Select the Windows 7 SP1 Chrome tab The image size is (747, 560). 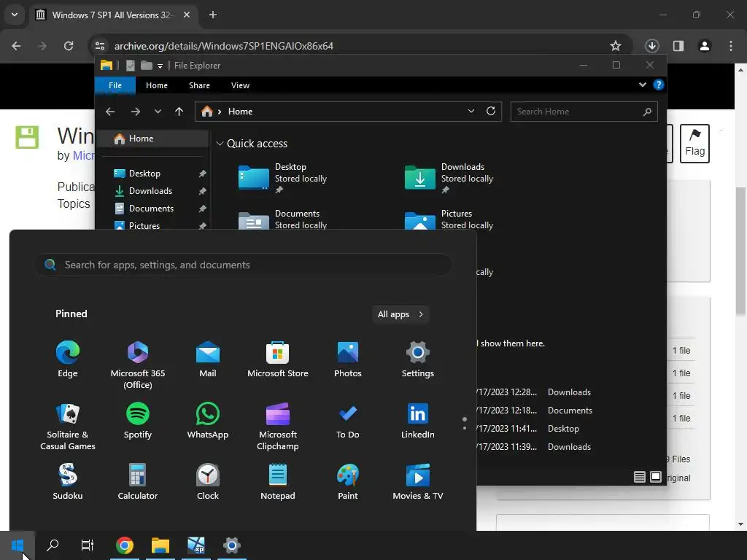click(113, 15)
